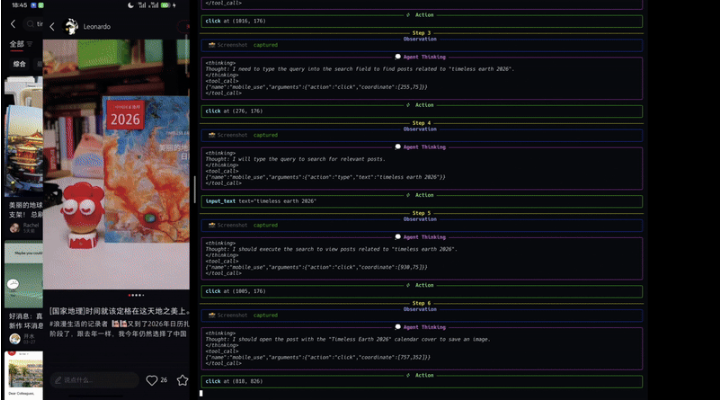This screenshot has height=401, width=721.
Task: Select the Step 5 header in the log
Action: 421,213
